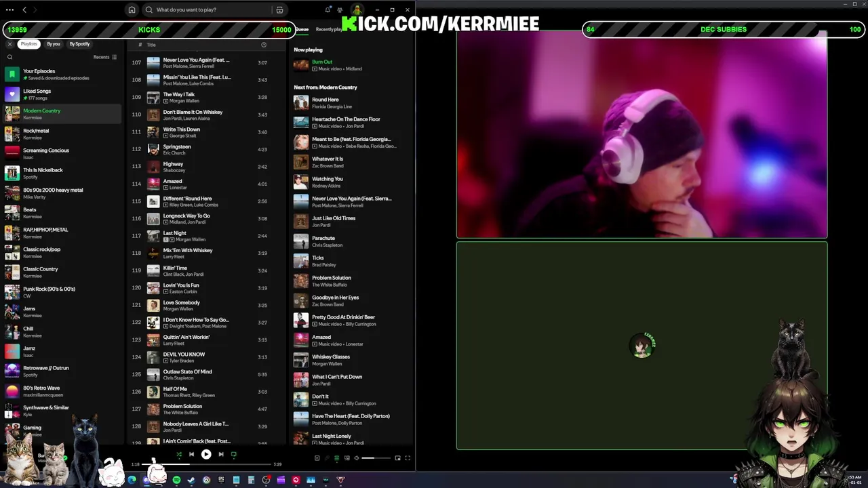The height and width of the screenshot is (488, 868).
Task: Click in the What do you want to play search field
Action: (x=212, y=10)
